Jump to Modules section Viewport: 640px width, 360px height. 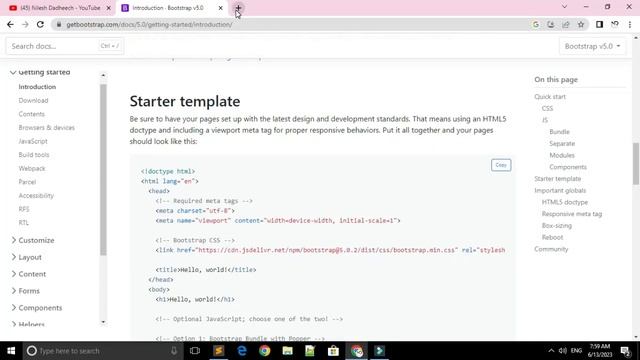(x=562, y=155)
